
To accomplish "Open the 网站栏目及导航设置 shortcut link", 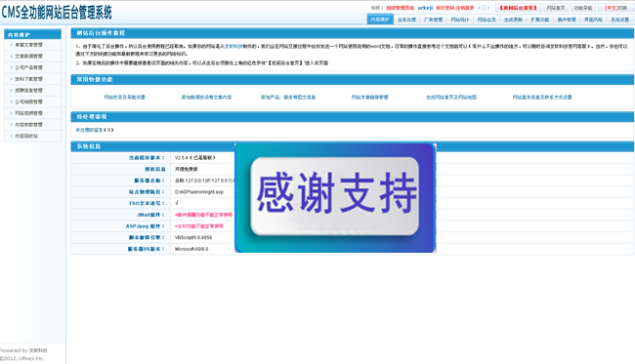I will coord(125,97).
